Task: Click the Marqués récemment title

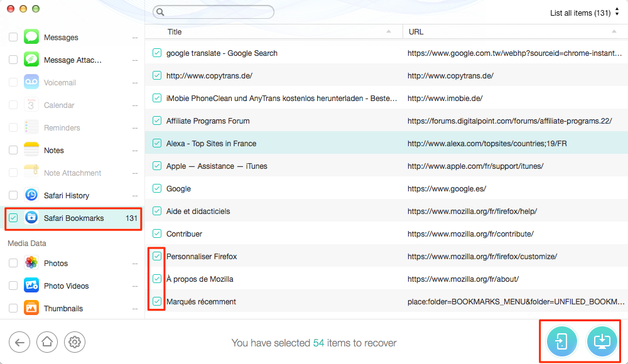Action: (x=201, y=301)
